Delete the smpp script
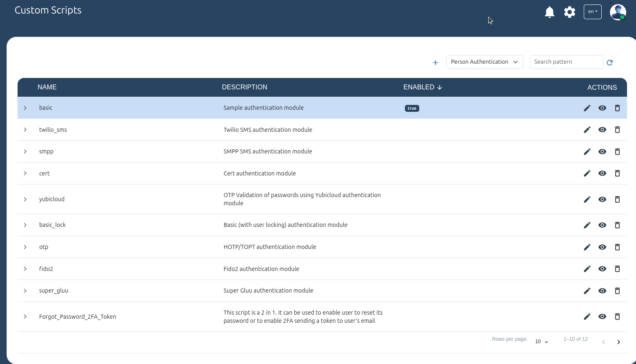The image size is (636, 364). tap(617, 152)
